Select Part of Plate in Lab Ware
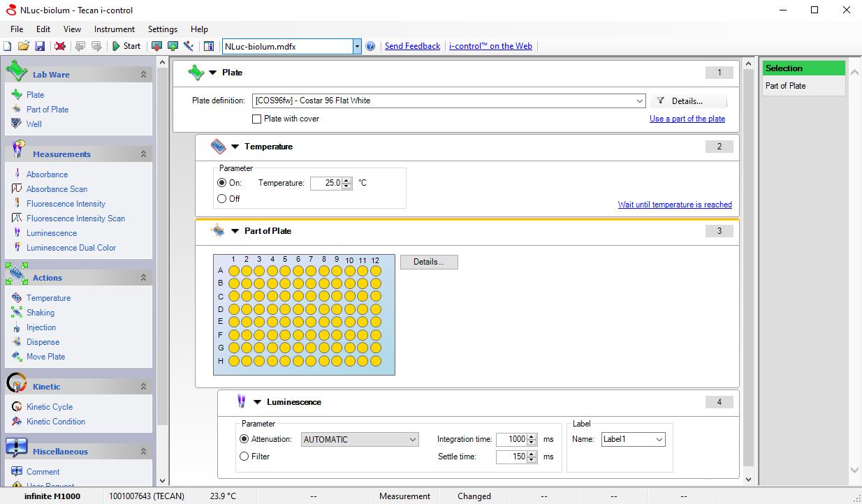 pyautogui.click(x=48, y=110)
